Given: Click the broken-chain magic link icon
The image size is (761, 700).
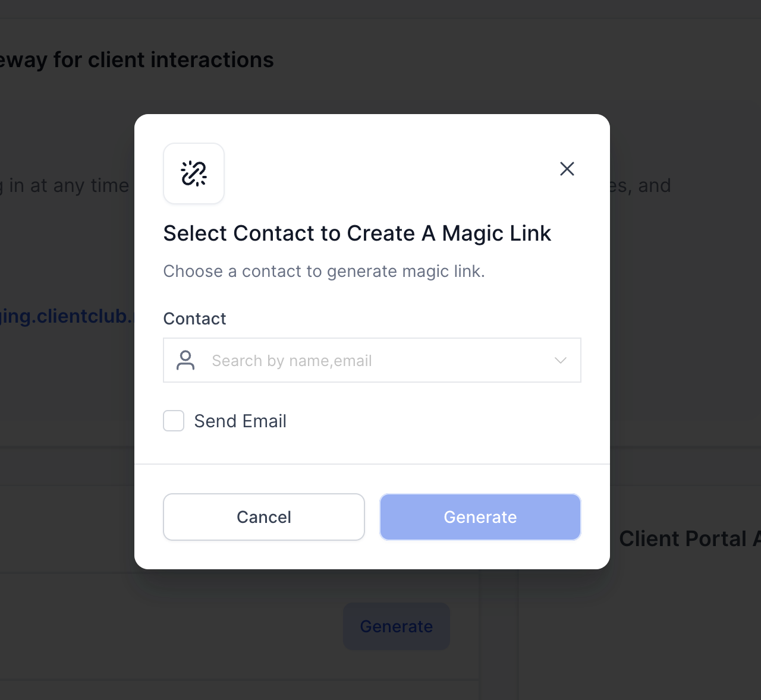Looking at the screenshot, I should [194, 174].
